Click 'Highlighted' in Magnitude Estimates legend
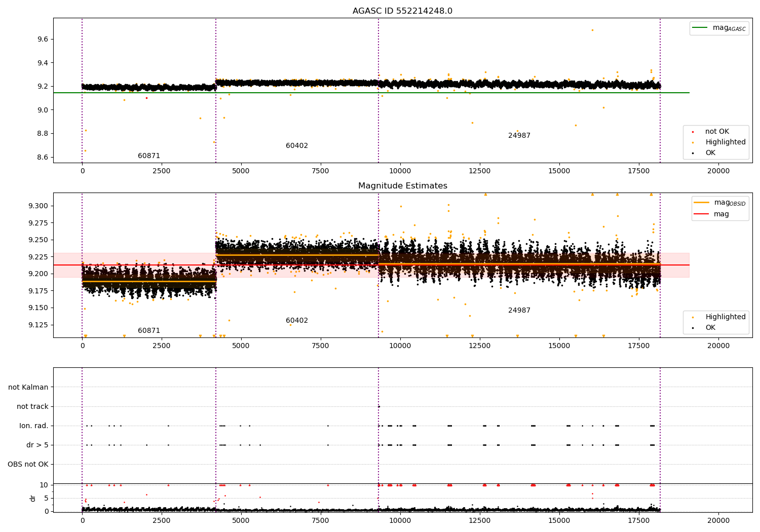The height and width of the screenshot is (532, 760). [726, 317]
